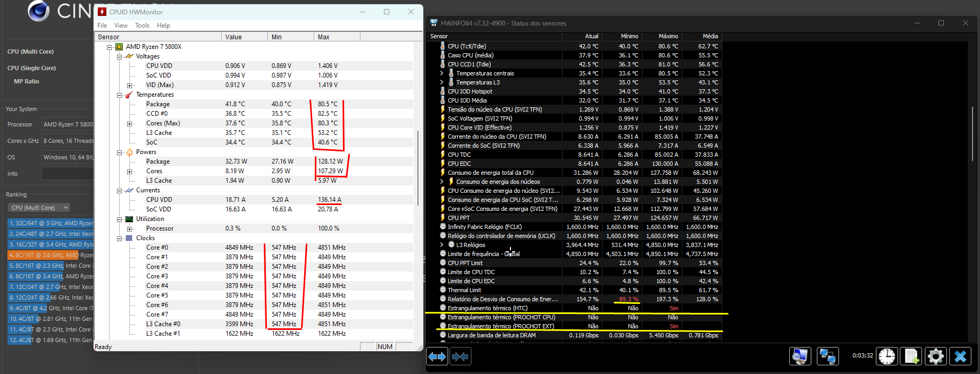This screenshot has height=374, width=980.
Task: Open the Help menu in HWMonitor
Action: tap(163, 25)
